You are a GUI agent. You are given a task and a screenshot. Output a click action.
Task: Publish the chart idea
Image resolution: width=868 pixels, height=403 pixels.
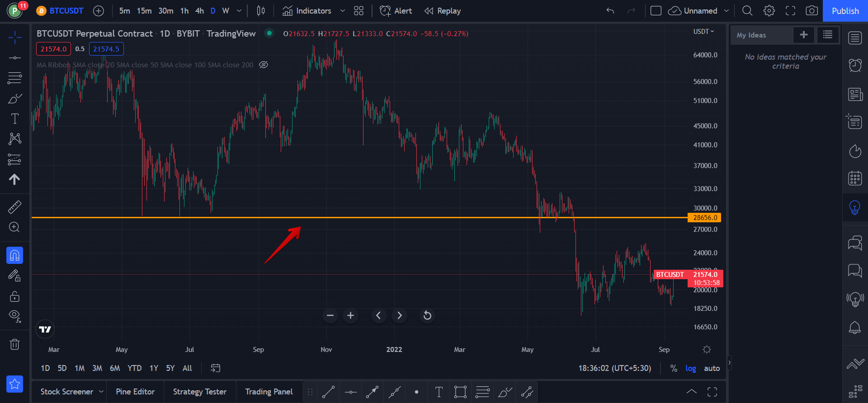pyautogui.click(x=845, y=11)
